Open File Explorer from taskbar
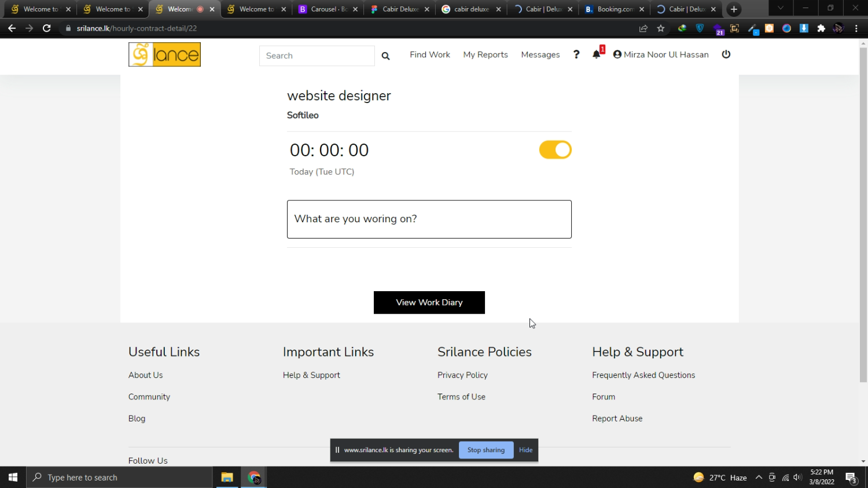The height and width of the screenshot is (488, 868). click(x=227, y=478)
